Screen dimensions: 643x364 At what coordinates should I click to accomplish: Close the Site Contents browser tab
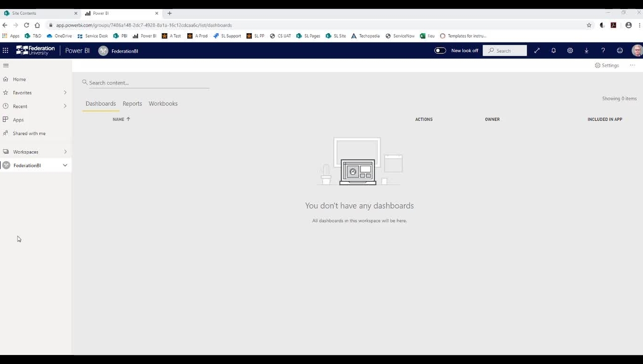coord(76,13)
